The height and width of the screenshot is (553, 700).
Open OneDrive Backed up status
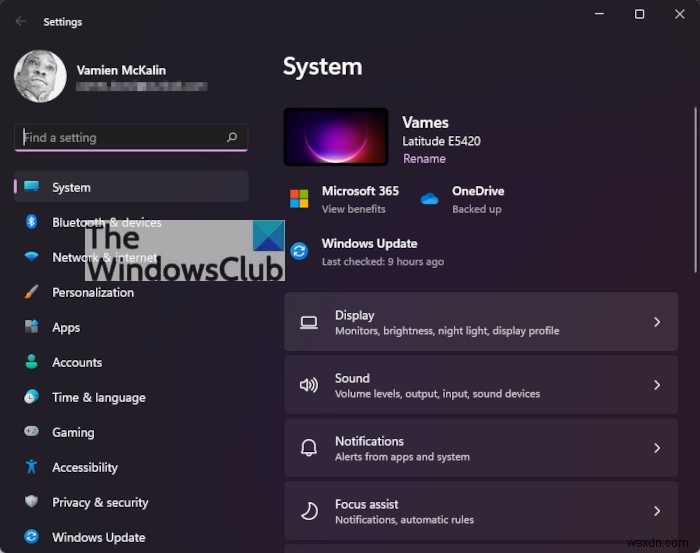pos(476,209)
